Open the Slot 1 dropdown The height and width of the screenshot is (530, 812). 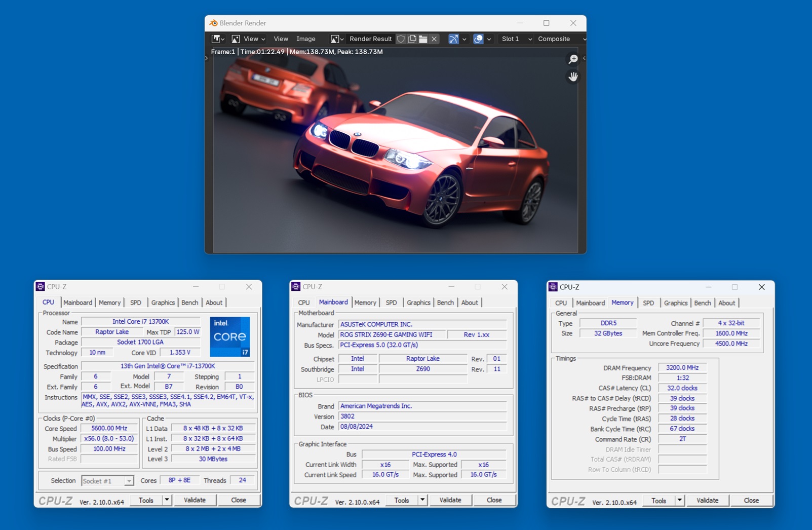(516, 39)
